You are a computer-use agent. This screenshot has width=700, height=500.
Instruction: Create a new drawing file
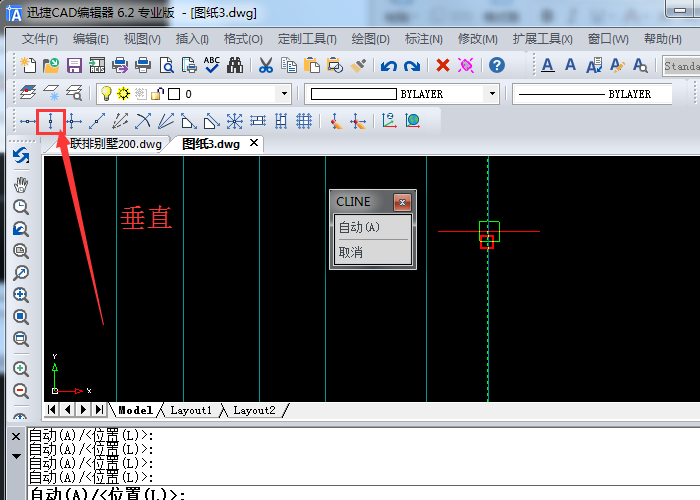pyautogui.click(x=29, y=66)
